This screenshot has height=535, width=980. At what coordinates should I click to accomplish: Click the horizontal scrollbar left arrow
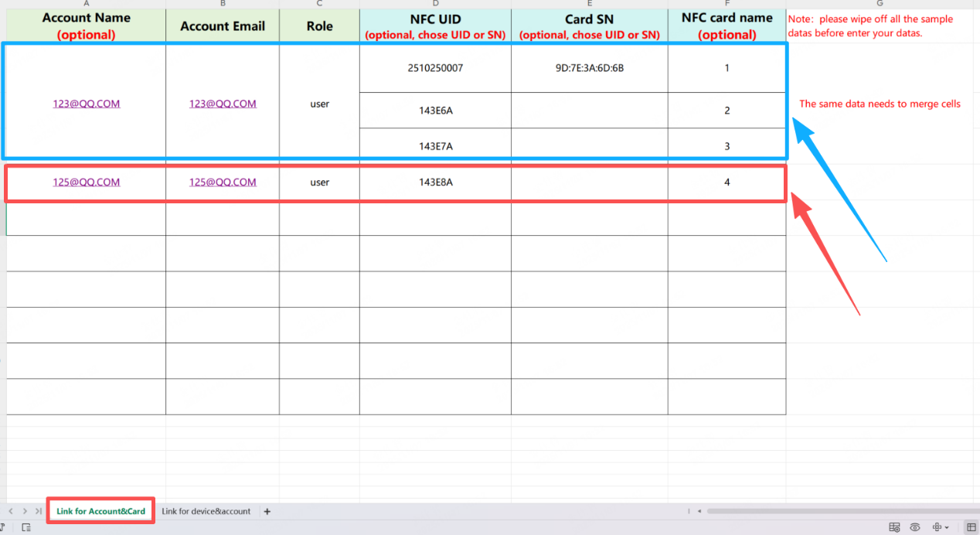pos(699,511)
